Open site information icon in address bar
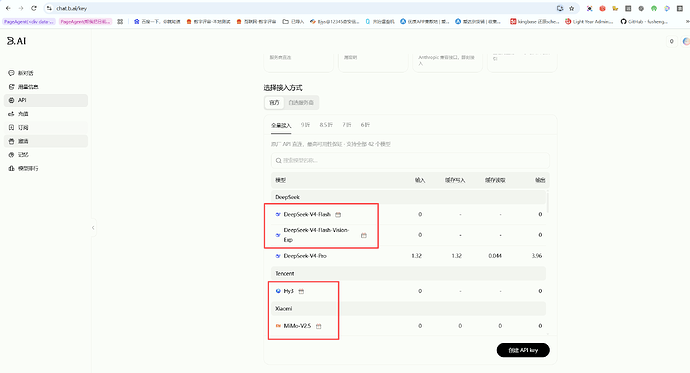690x373 pixels. pos(49,8)
